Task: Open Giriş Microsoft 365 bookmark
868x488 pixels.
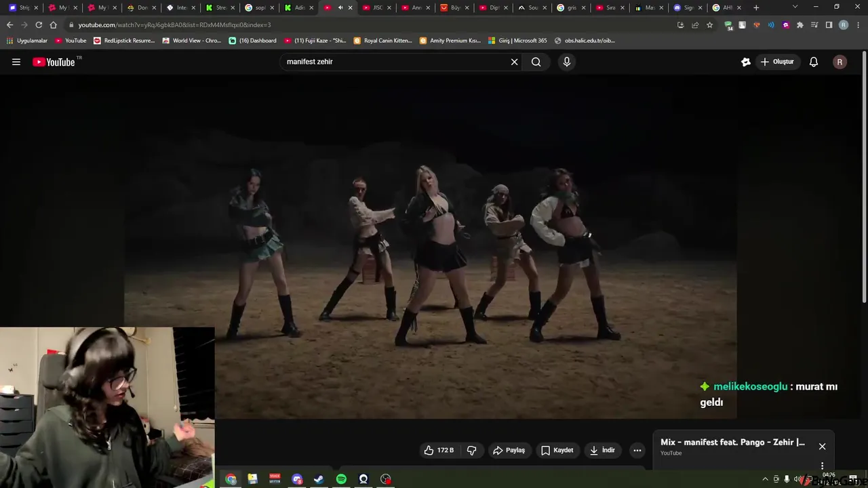Action: [x=517, y=41]
